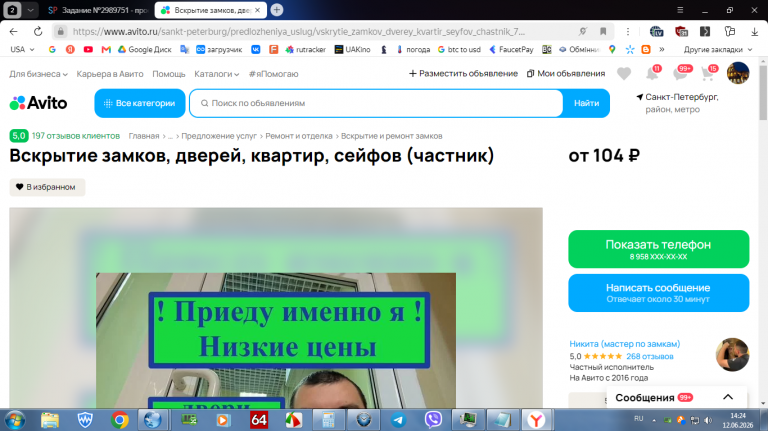Click the Поиск по объявлениям search field
This screenshot has height=431, width=768.
376,103
